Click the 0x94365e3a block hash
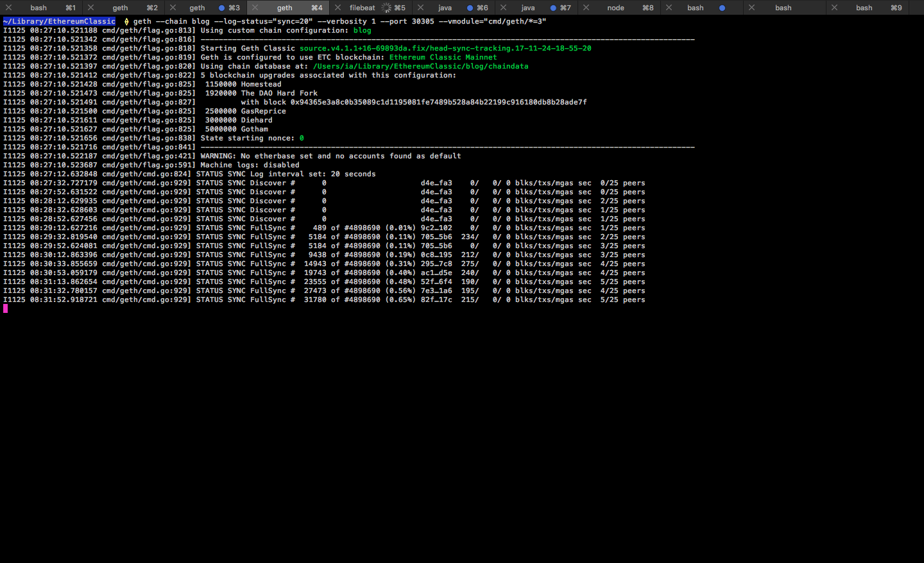This screenshot has width=924, height=563. [438, 102]
